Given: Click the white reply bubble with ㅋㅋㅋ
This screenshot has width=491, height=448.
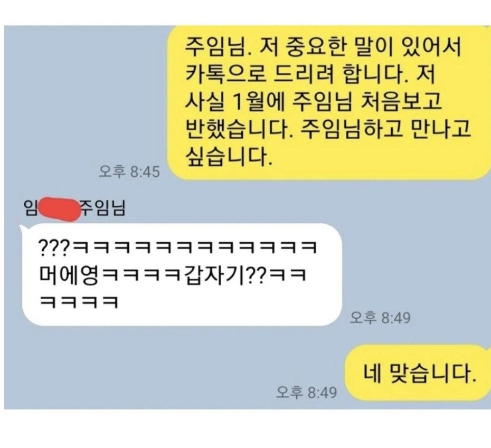Looking at the screenshot, I should coord(182,274).
